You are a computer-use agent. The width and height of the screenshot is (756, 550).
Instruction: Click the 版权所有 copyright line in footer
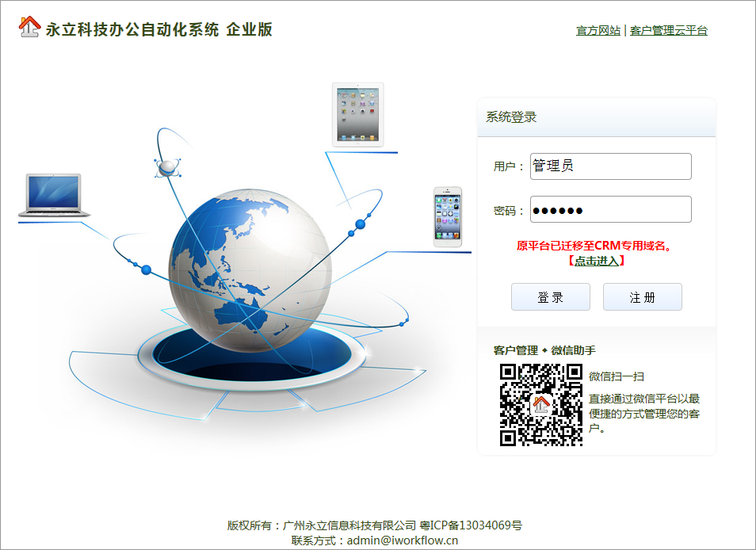click(375, 525)
